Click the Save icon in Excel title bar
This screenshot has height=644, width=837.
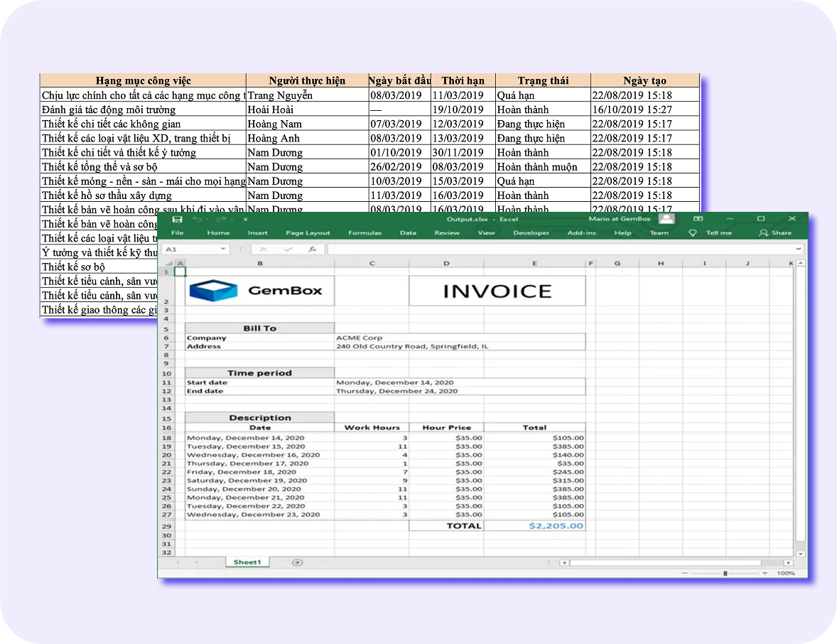click(x=177, y=219)
